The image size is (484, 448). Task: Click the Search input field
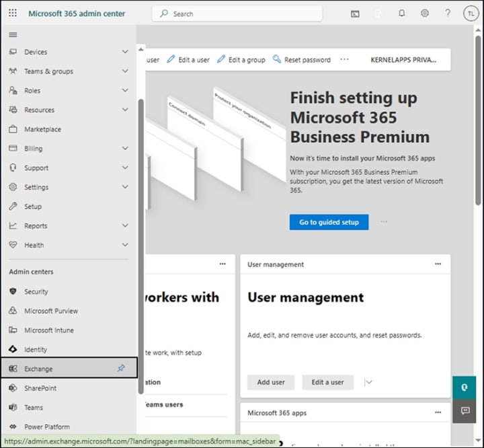tap(237, 13)
